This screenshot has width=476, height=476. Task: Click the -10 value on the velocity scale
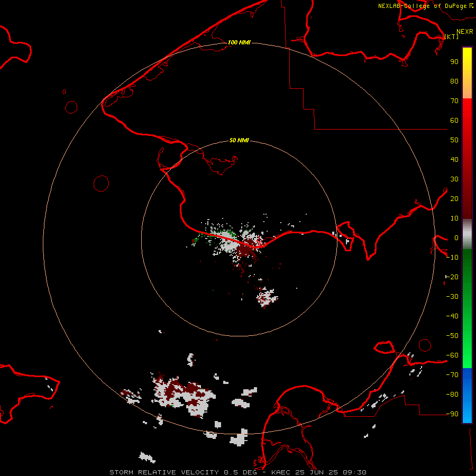click(x=452, y=258)
